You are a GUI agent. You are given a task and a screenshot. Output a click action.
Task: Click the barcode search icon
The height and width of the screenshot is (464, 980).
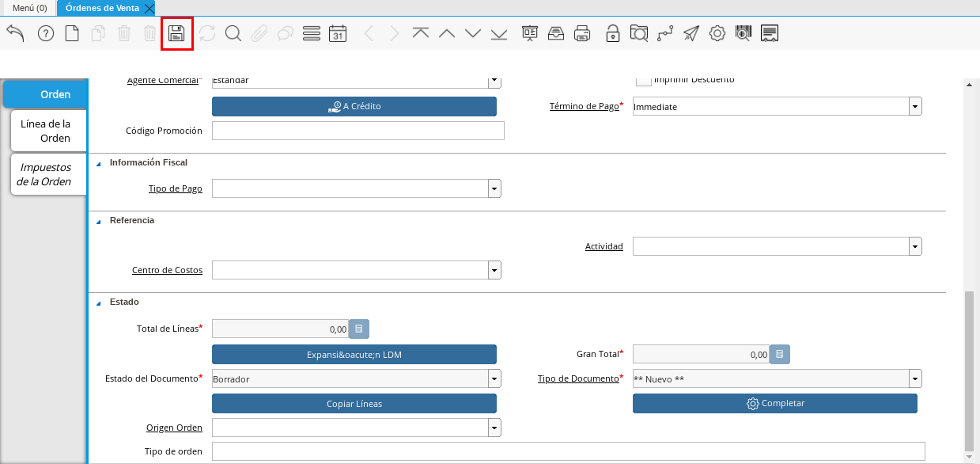point(743,33)
